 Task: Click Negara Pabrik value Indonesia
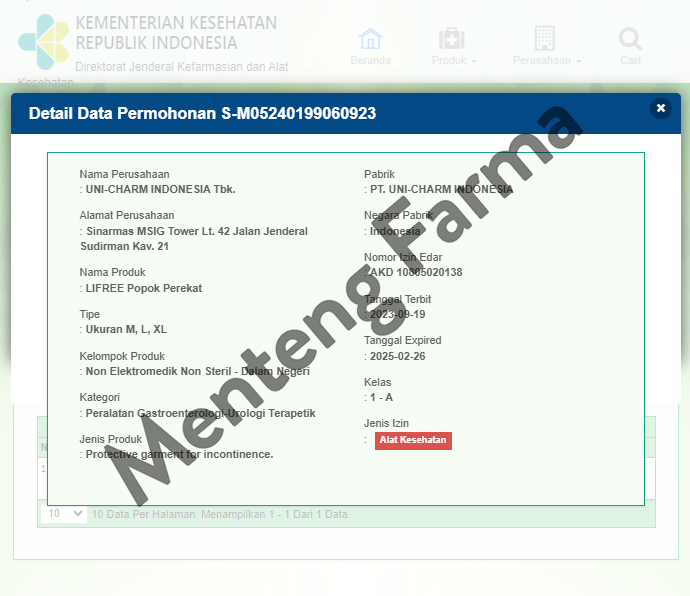(x=395, y=231)
